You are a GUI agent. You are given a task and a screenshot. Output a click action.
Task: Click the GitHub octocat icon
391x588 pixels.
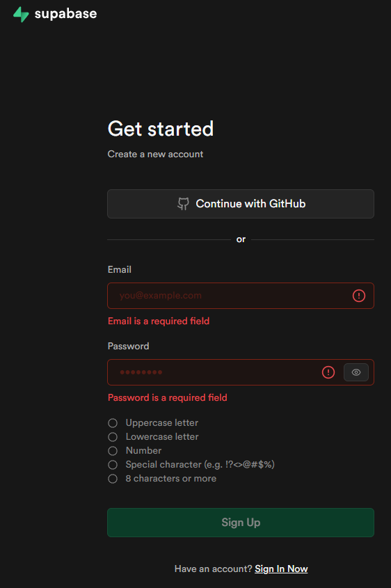[x=183, y=204]
